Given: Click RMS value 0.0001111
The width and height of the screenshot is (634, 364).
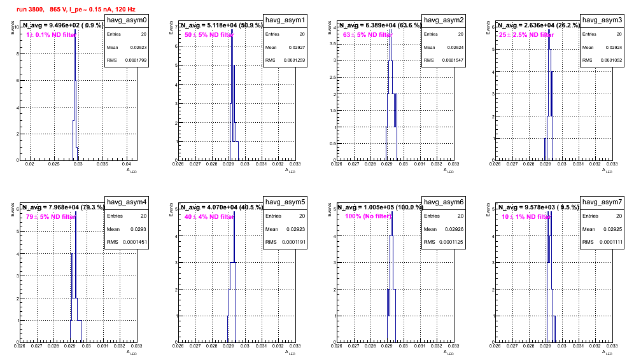Looking at the screenshot, I should tap(611, 242).
